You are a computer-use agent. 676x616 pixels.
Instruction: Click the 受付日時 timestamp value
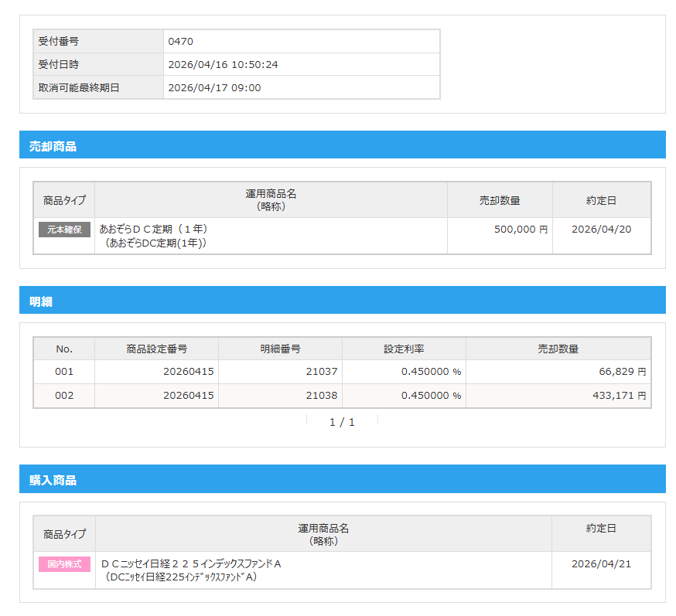[x=223, y=65]
